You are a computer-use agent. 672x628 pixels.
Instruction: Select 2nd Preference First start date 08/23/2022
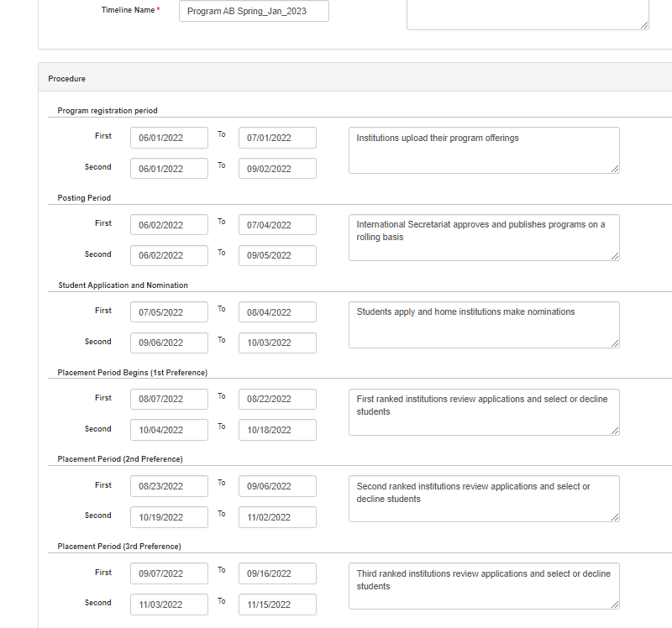[x=169, y=486]
